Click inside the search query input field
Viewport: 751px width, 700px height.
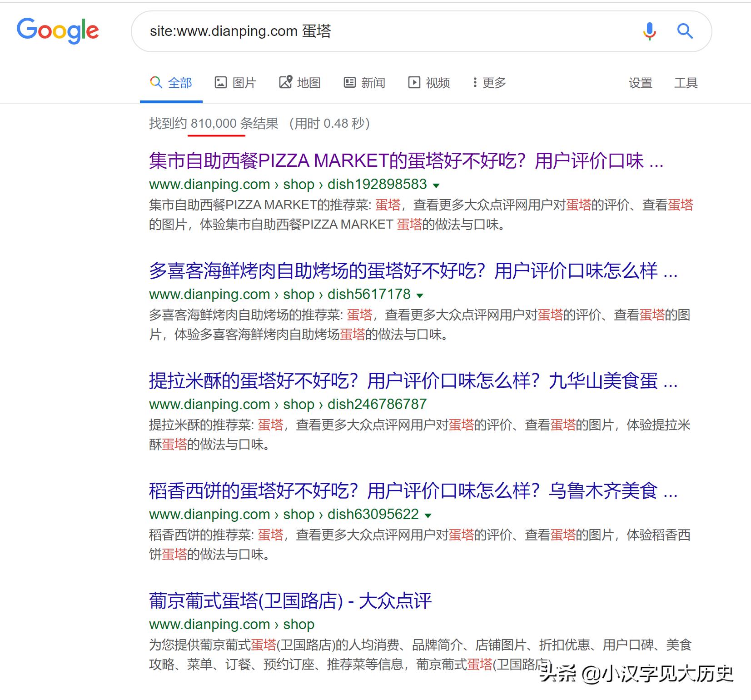pos(318,31)
